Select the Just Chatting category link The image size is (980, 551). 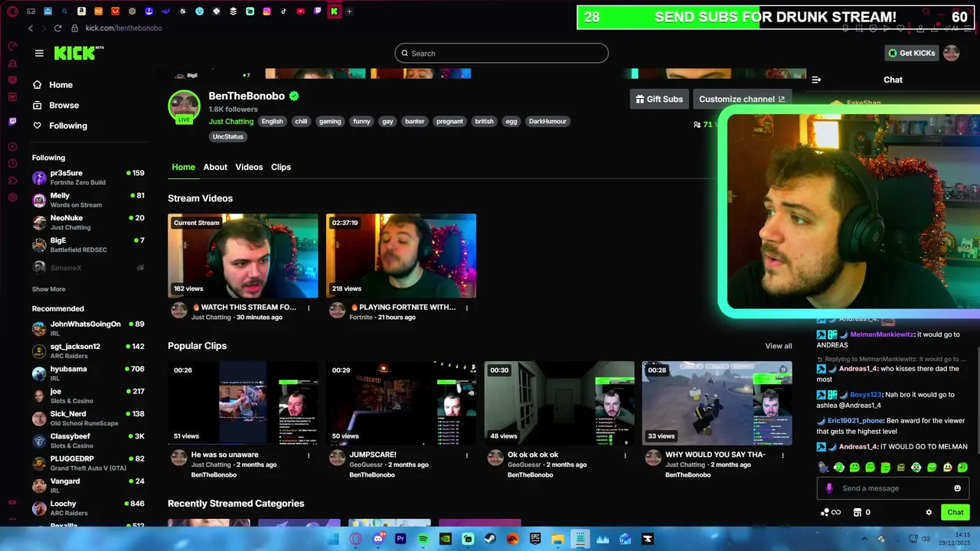(231, 121)
